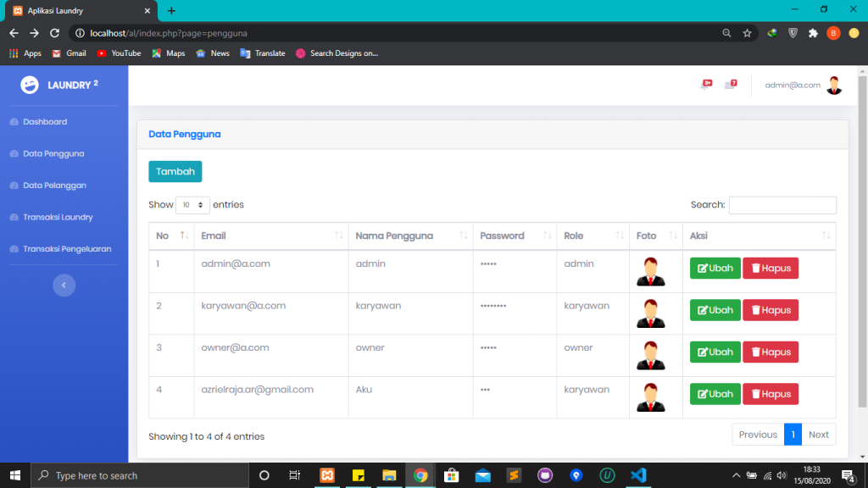868x488 pixels.
Task: Open the browser Extensions puzzle icon
Action: pos(813,33)
